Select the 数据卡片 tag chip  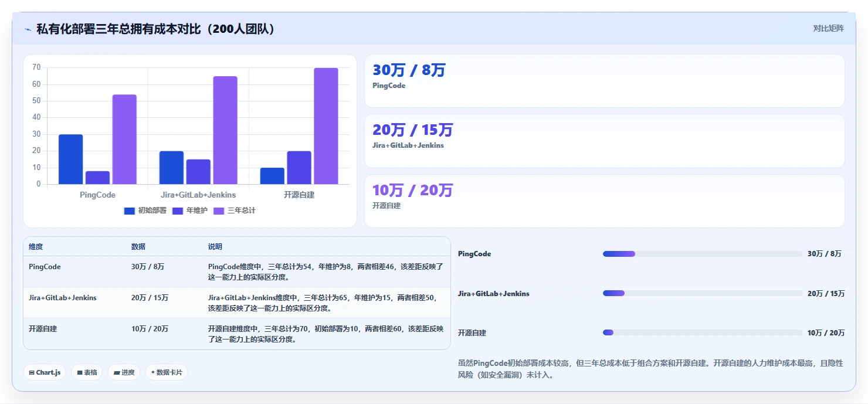167,372
